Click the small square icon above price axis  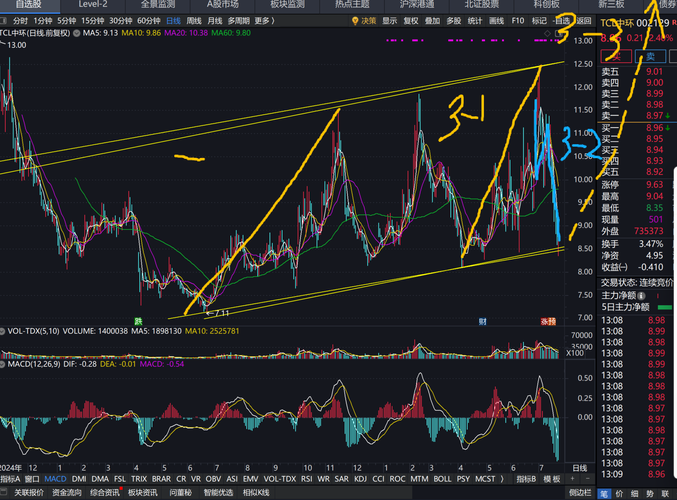point(558,33)
